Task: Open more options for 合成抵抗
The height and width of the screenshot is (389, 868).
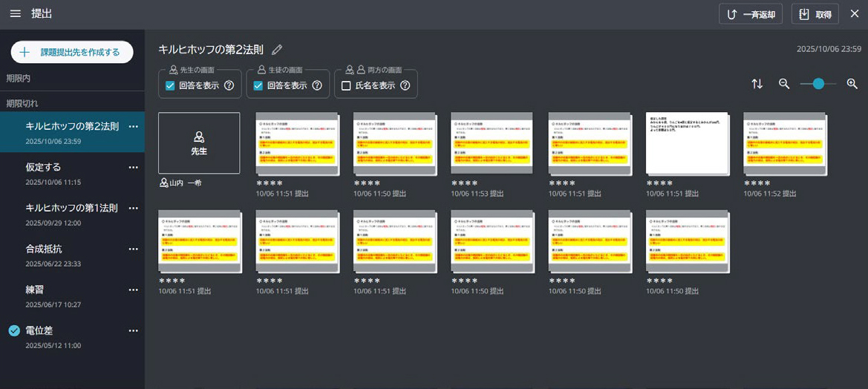Action: tap(133, 249)
